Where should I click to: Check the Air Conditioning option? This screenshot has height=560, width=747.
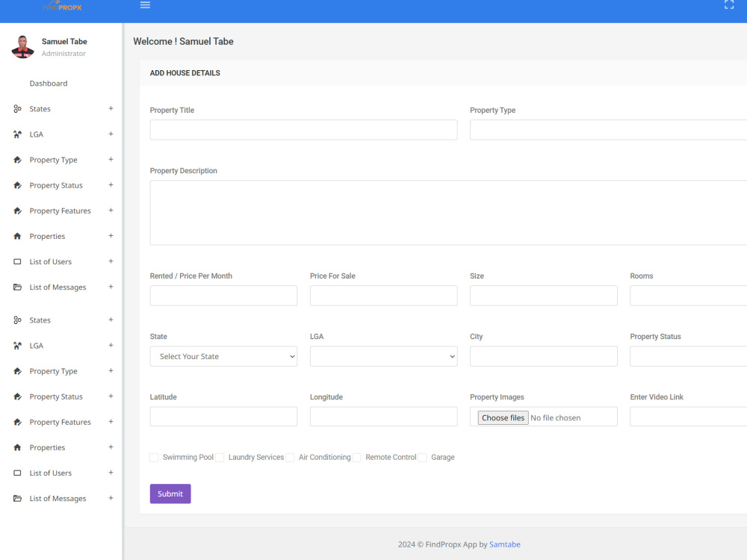click(x=290, y=458)
